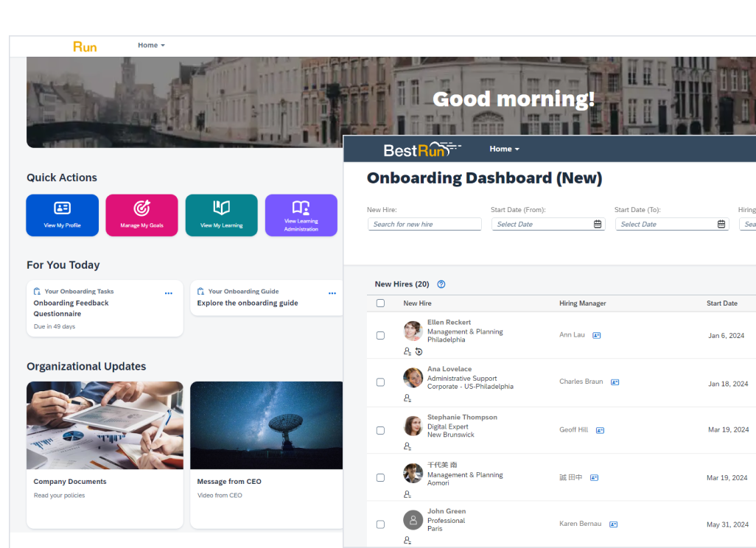Open the Company Documents thumbnail image
756x548 pixels.
pyautogui.click(x=105, y=425)
